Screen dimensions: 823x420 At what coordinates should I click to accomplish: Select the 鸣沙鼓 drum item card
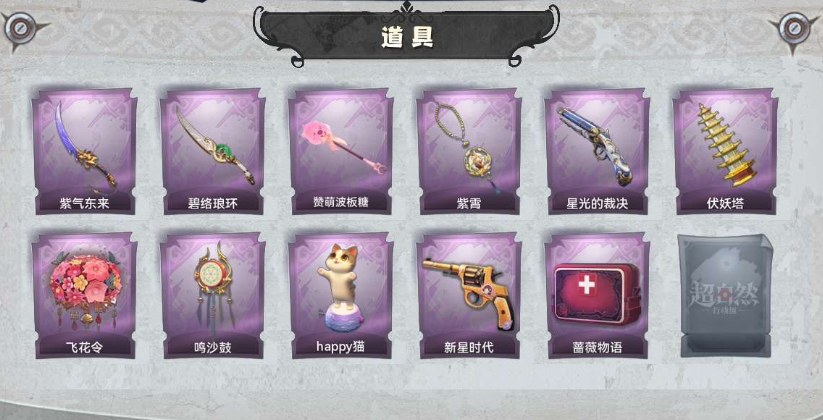(x=213, y=296)
